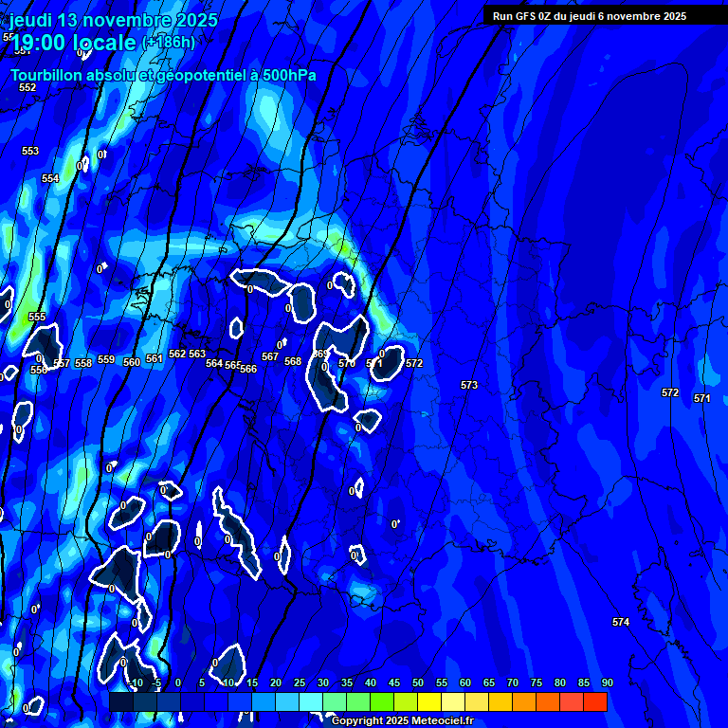Click the red swatch at the color scale's end
The width and height of the screenshot is (728, 728).
click(595, 702)
